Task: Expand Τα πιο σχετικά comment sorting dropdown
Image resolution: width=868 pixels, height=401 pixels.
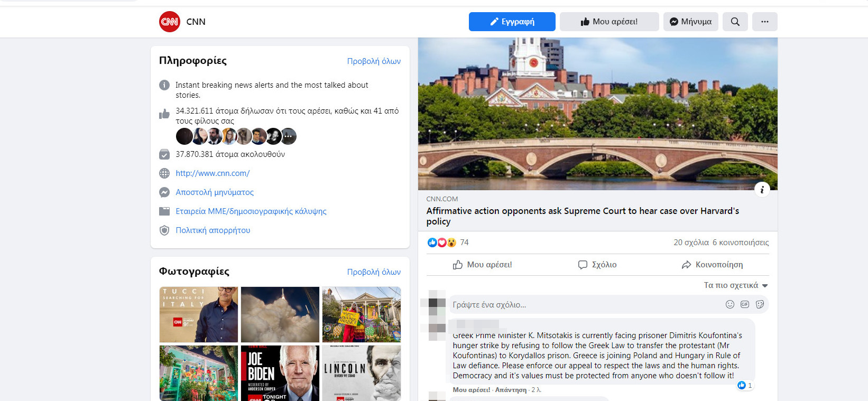Action: (735, 285)
